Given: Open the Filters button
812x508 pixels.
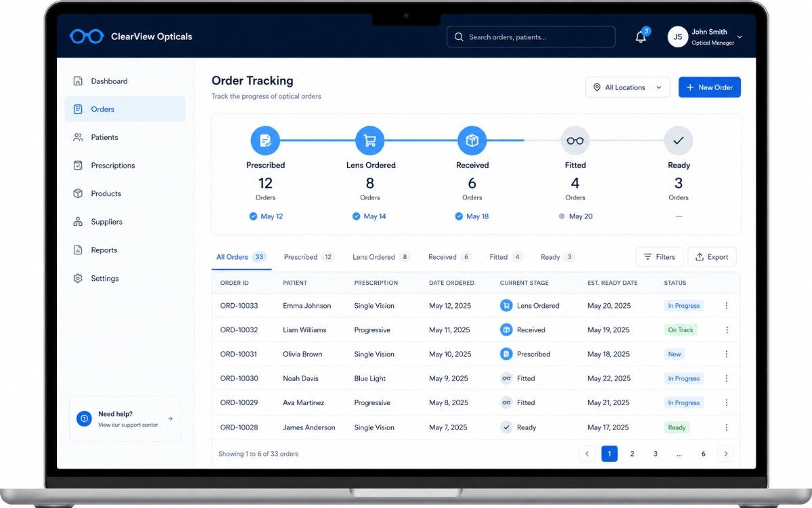Looking at the screenshot, I should click(659, 257).
